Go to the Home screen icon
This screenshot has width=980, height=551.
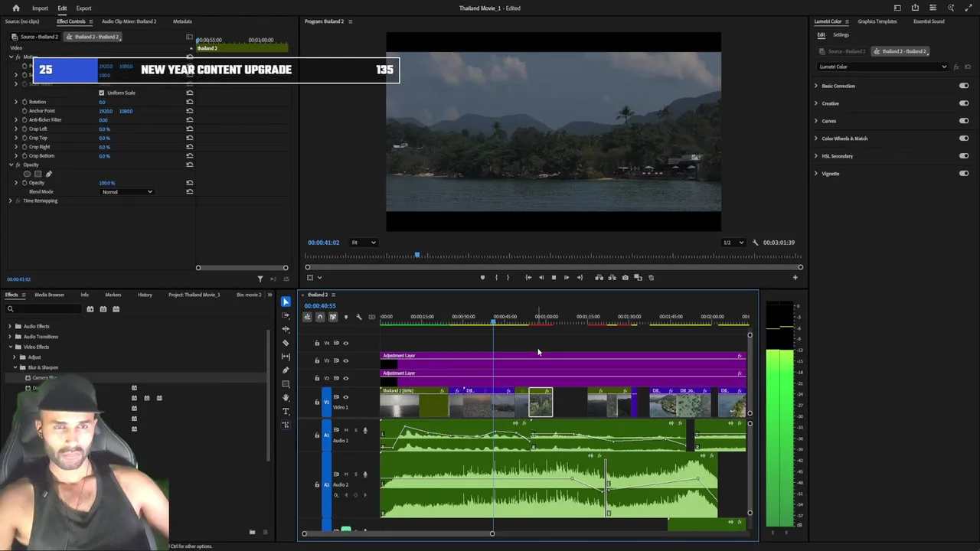coord(16,8)
